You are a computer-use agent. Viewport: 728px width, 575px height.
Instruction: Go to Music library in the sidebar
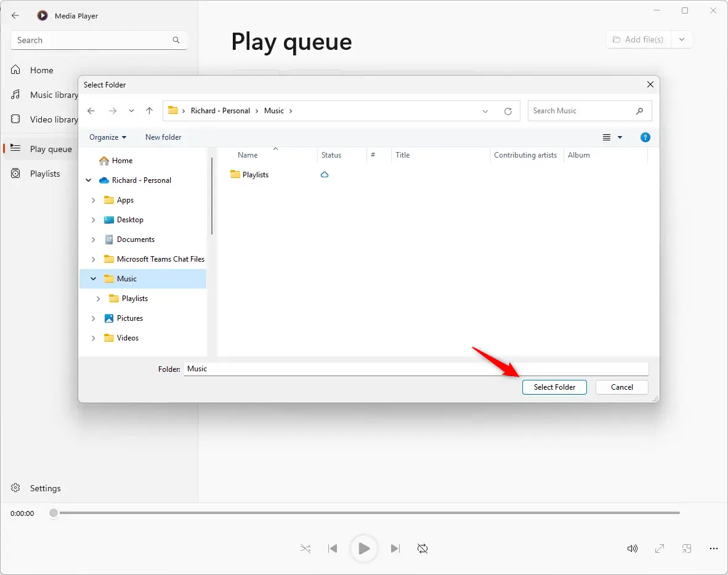tap(54, 95)
